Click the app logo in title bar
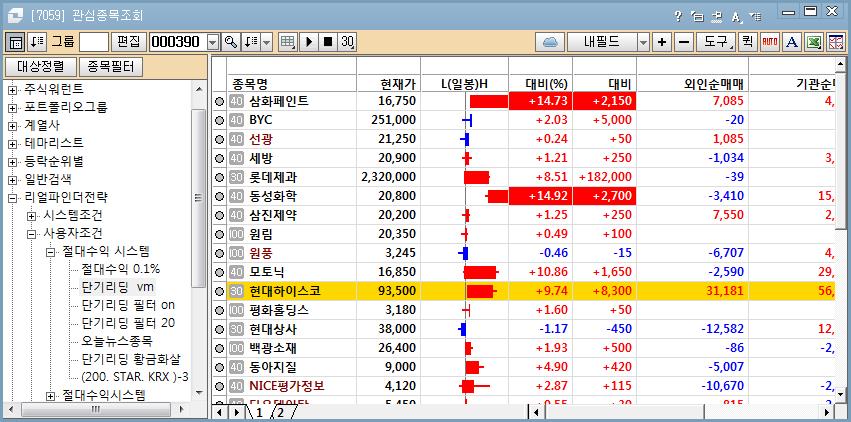Screen dimensions: 851x422 click(x=17, y=15)
